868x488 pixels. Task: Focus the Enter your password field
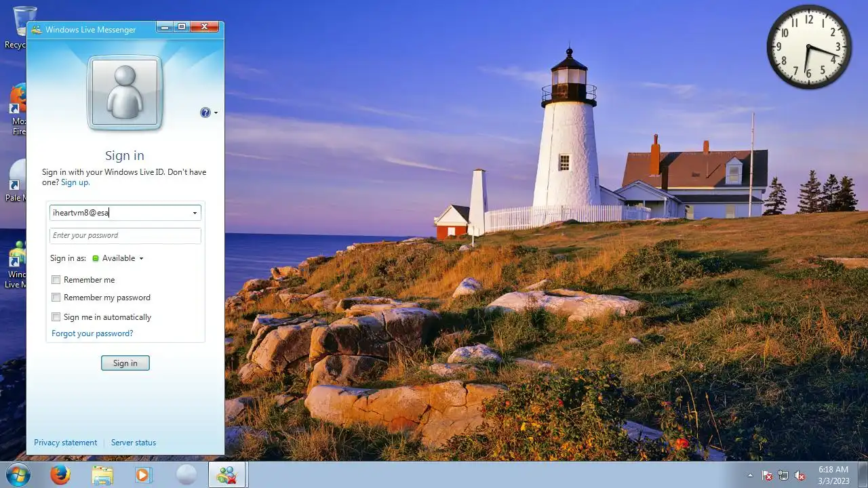(x=125, y=236)
